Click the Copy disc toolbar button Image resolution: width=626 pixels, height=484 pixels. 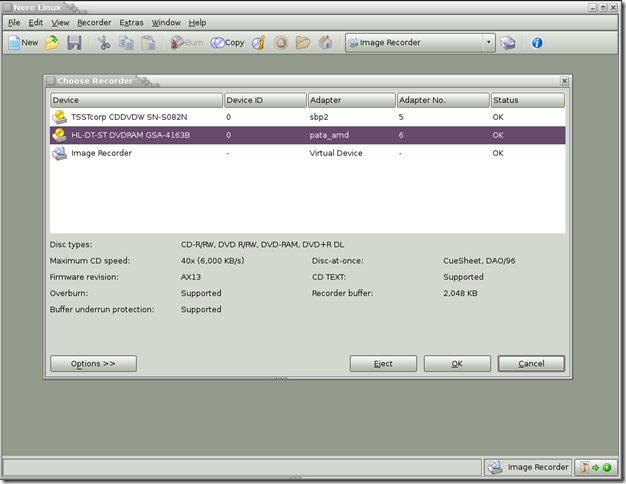[227, 42]
